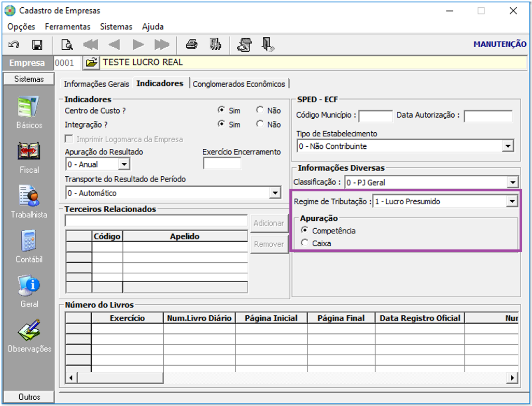Viewport: 532px width, 406px height.
Task: Click the Exercício column header
Action: pos(127,318)
